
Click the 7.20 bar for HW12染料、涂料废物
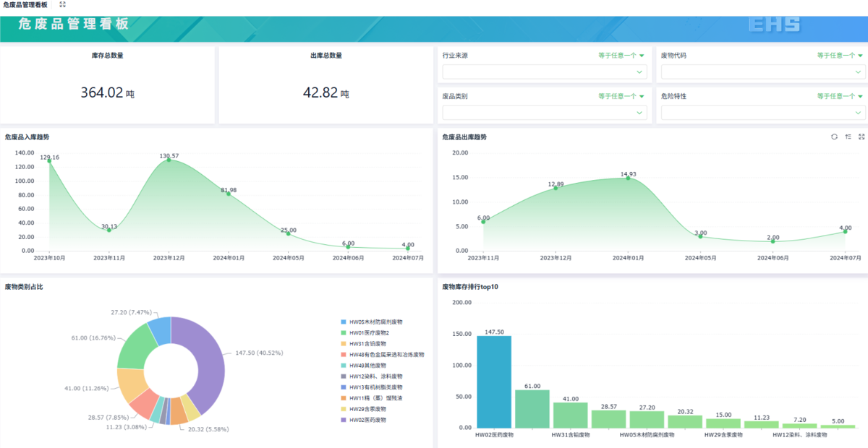[799, 426]
